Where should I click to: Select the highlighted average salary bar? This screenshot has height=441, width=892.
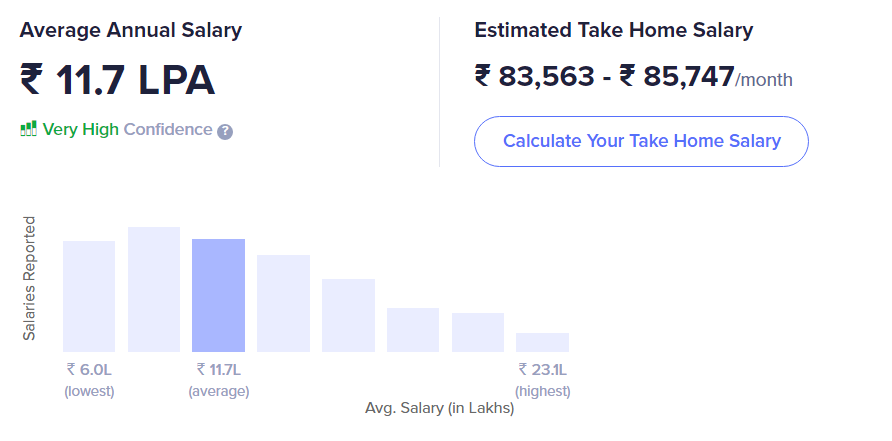218,295
